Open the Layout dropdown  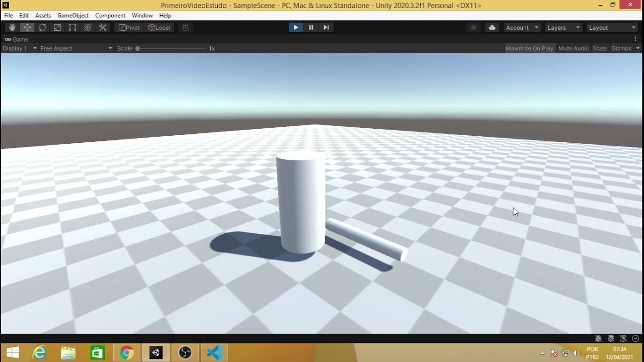point(612,28)
